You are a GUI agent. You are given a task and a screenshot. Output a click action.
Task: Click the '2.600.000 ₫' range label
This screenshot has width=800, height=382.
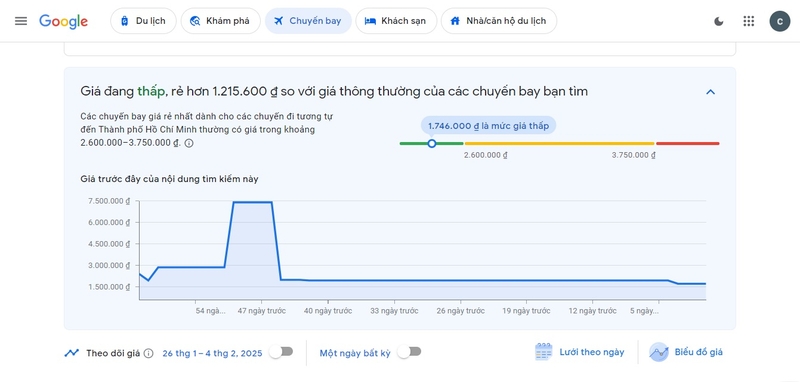[x=485, y=155]
